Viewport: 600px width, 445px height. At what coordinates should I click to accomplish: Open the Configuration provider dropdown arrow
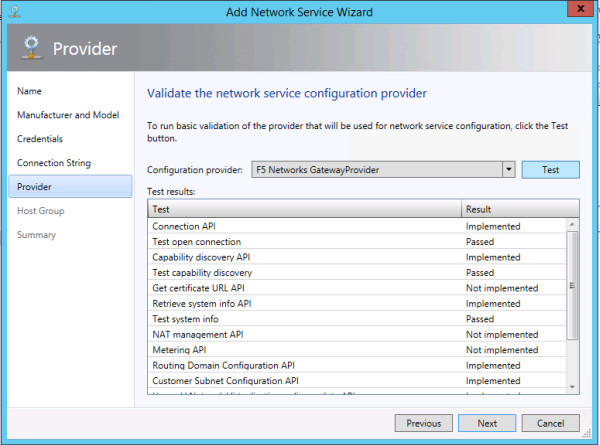(509, 170)
